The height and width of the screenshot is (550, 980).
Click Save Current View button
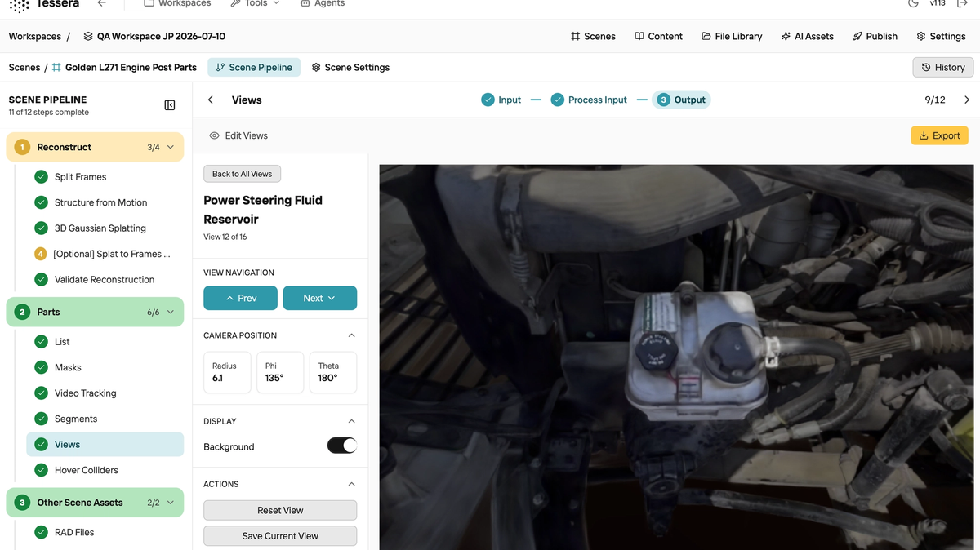pyautogui.click(x=280, y=536)
